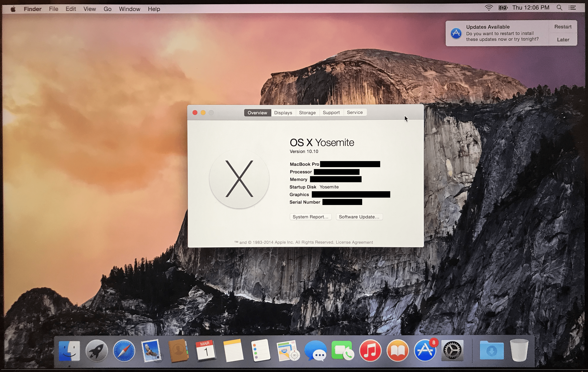Screen dimensions: 588x372
Task: Open the Finder menu
Action: click(x=32, y=9)
